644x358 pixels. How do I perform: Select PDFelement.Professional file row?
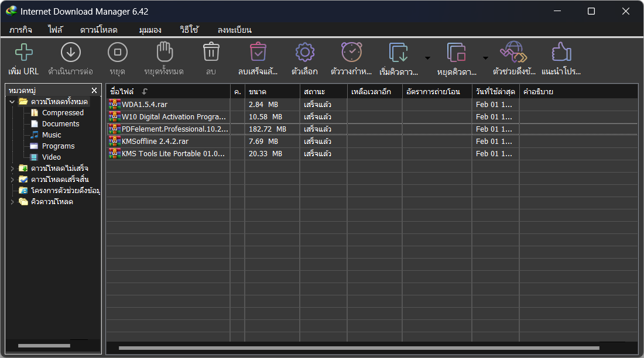pyautogui.click(x=372, y=129)
